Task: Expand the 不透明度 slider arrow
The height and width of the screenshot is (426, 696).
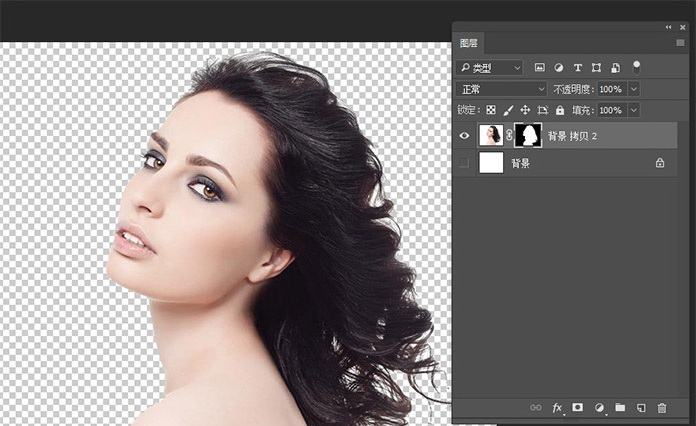Action: 634,89
